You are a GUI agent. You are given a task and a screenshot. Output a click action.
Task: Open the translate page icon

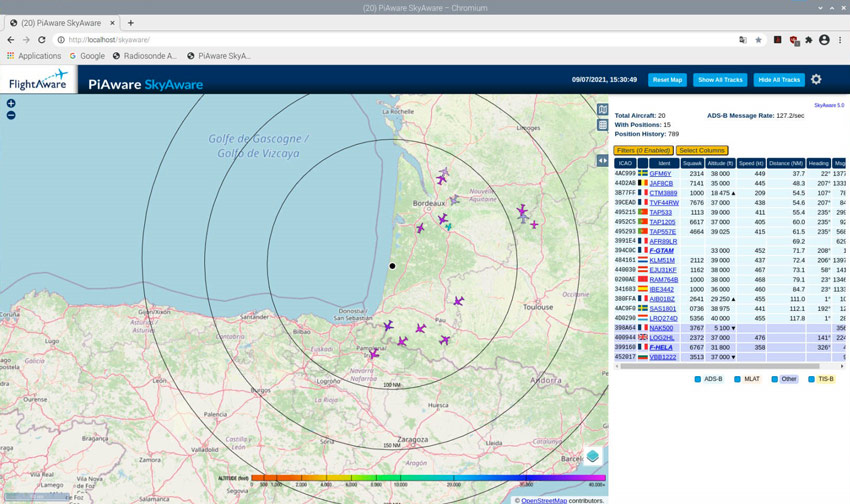coord(743,40)
